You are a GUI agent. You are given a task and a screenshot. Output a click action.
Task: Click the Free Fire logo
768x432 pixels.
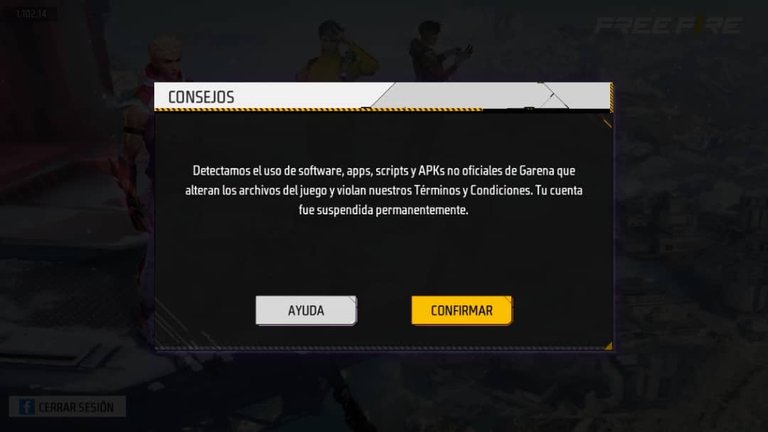(668, 25)
